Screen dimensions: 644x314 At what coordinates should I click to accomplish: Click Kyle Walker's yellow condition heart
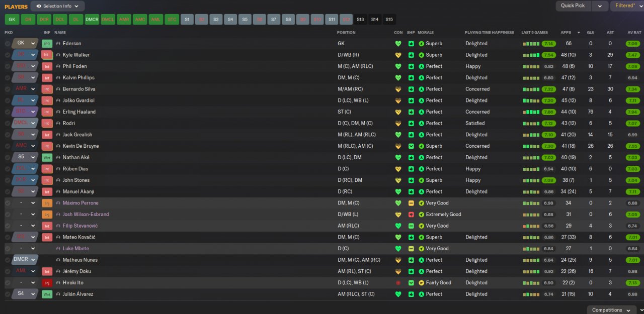[398, 55]
